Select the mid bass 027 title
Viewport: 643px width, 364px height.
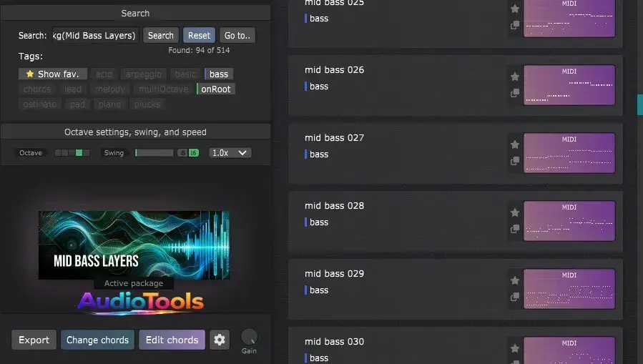click(334, 138)
